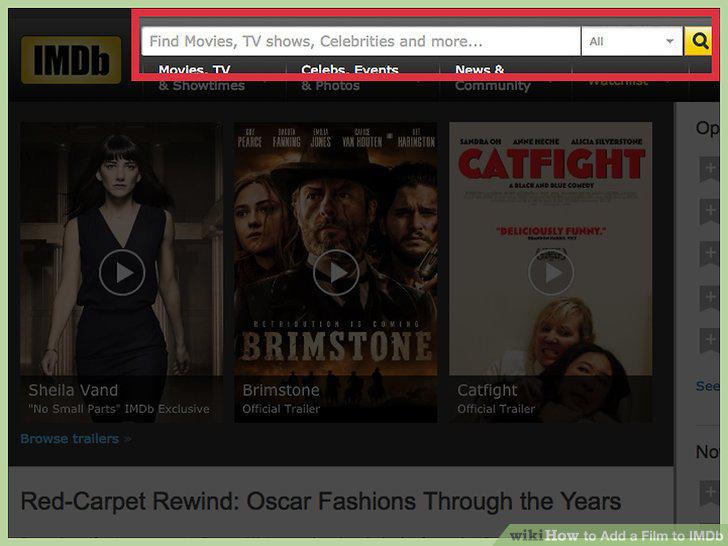The width and height of the screenshot is (728, 546).
Task: Open the All search category dropdown
Action: point(632,41)
